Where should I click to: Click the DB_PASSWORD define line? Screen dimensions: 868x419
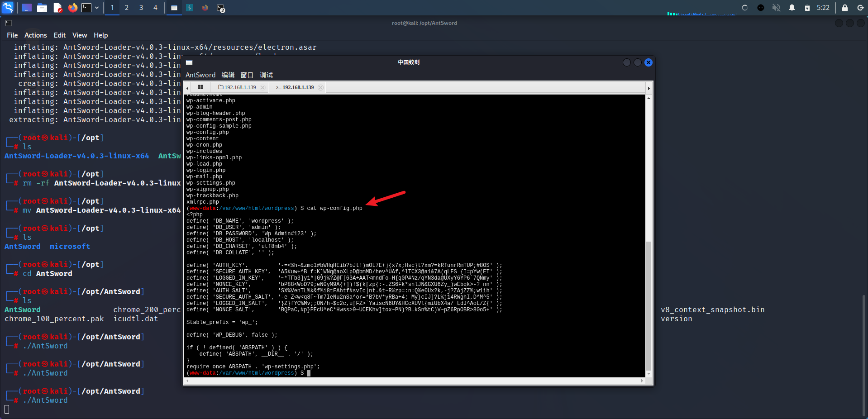(251, 234)
